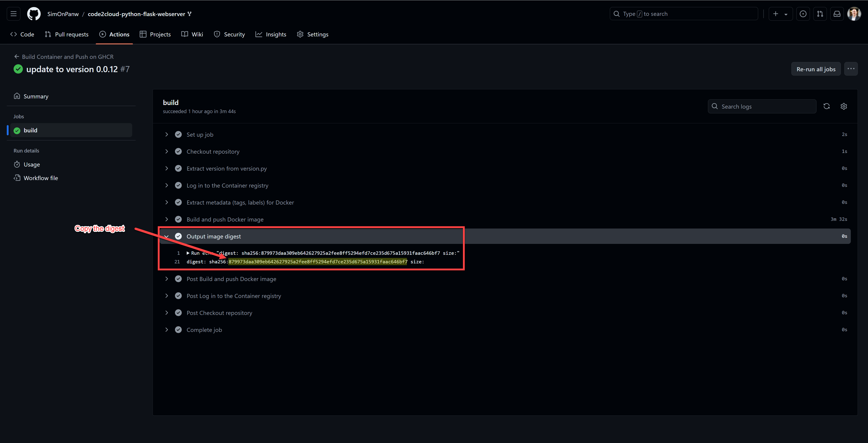Open the Projects tab
868x443 pixels.
(155, 34)
